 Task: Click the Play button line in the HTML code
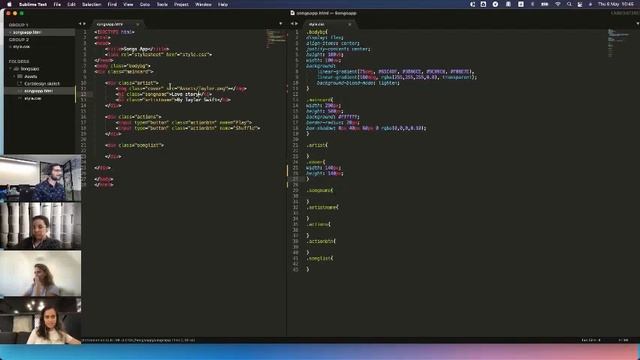(x=184, y=122)
